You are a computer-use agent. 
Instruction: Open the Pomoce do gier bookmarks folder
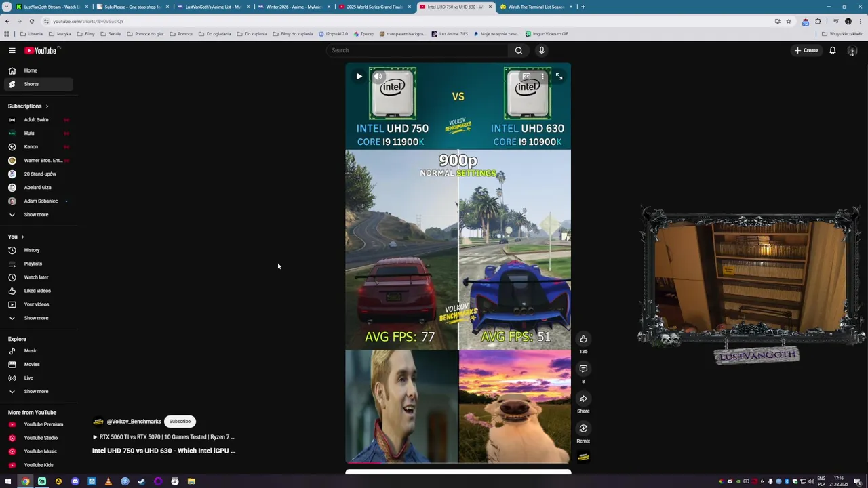[145, 34]
